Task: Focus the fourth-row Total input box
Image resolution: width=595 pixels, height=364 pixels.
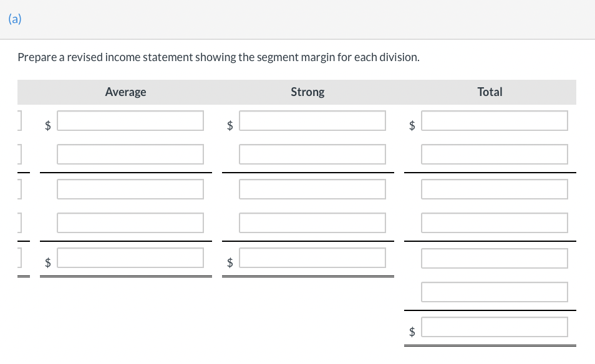Action: tap(495, 223)
